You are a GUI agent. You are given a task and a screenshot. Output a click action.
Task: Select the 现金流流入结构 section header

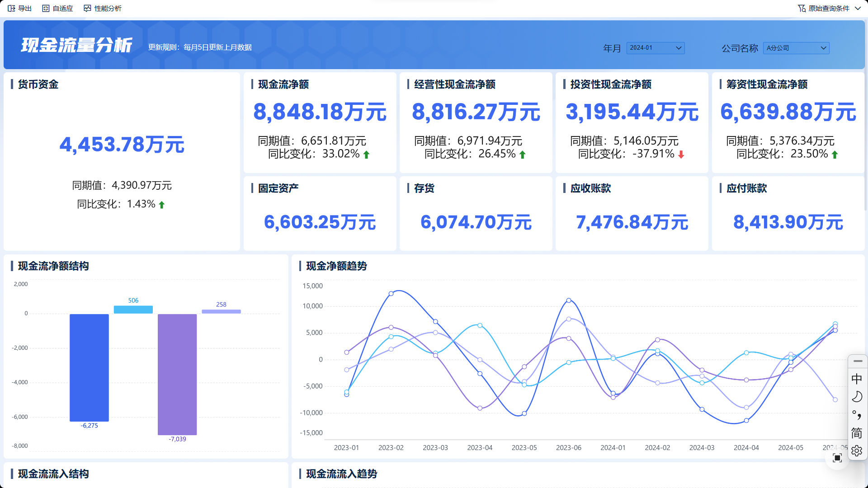click(x=53, y=474)
